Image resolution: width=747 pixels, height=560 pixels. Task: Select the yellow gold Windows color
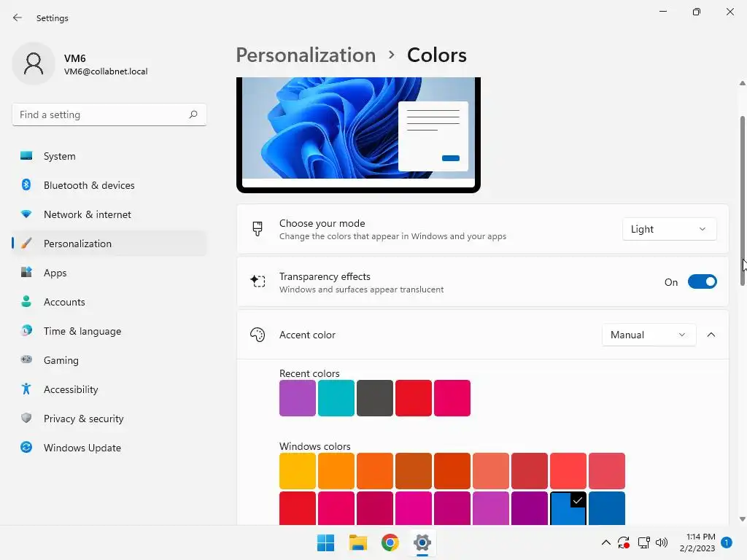click(298, 471)
